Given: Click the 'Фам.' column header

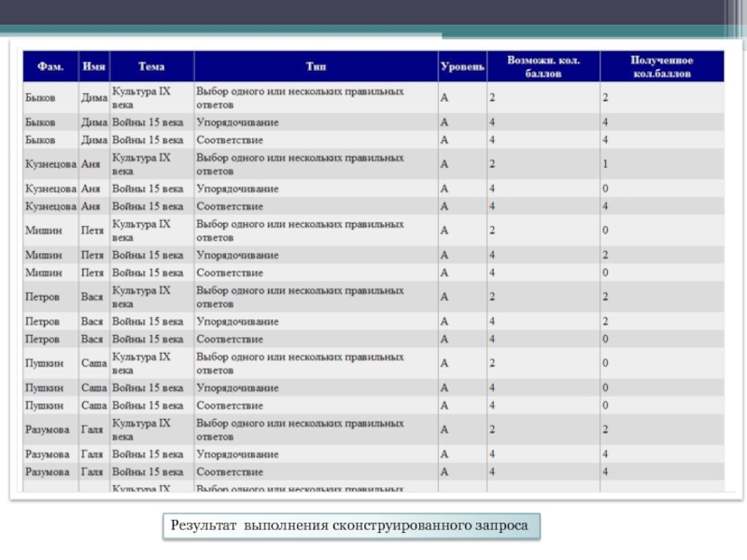Looking at the screenshot, I should click(x=50, y=67).
